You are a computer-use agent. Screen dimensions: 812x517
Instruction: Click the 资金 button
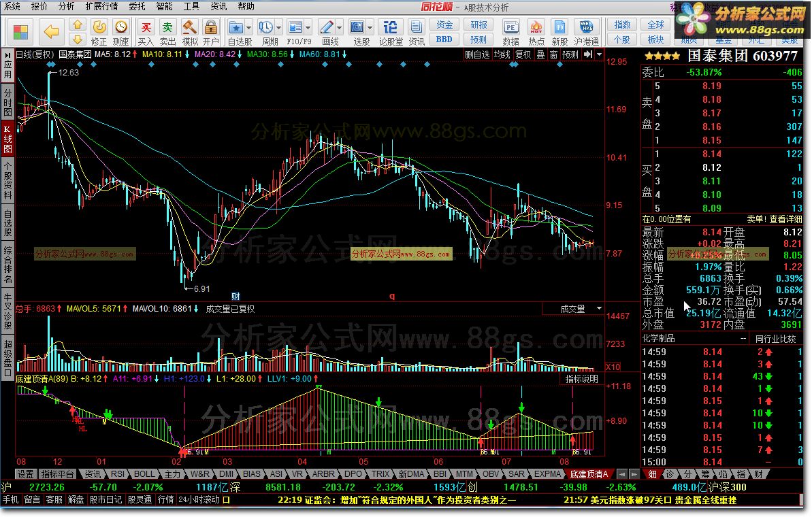pos(444,25)
